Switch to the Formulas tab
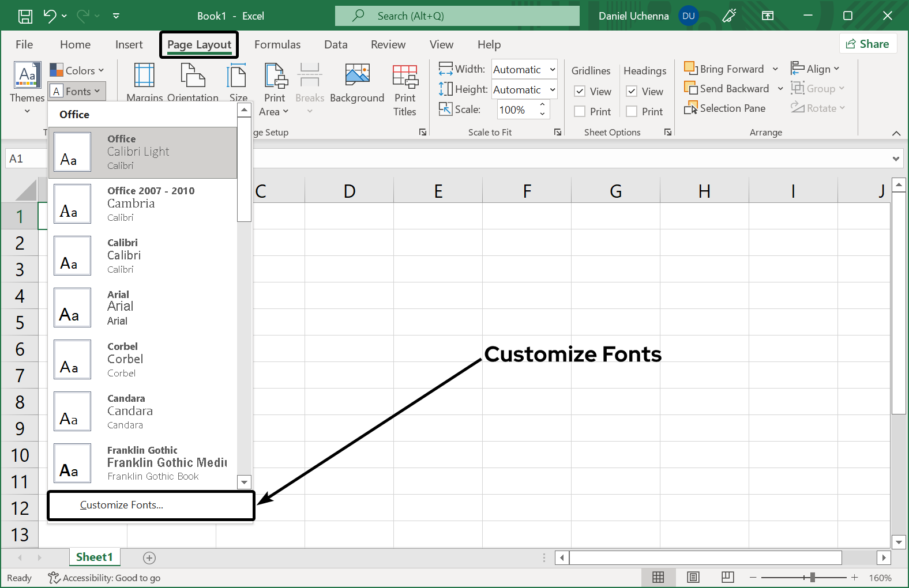The width and height of the screenshot is (909, 588). click(x=277, y=44)
